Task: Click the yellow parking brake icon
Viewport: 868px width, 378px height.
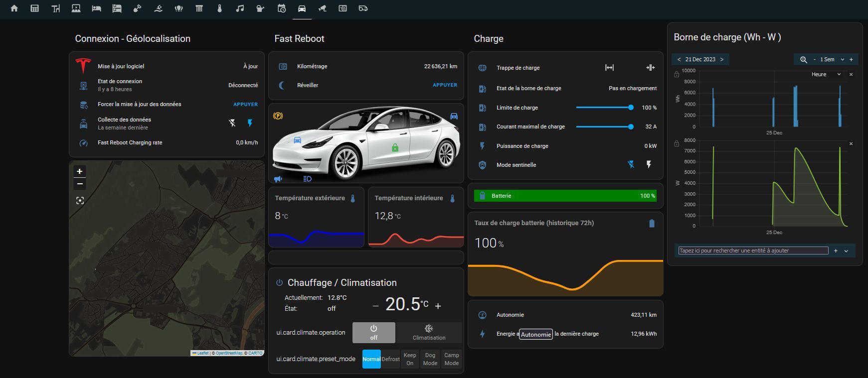Action: click(278, 116)
